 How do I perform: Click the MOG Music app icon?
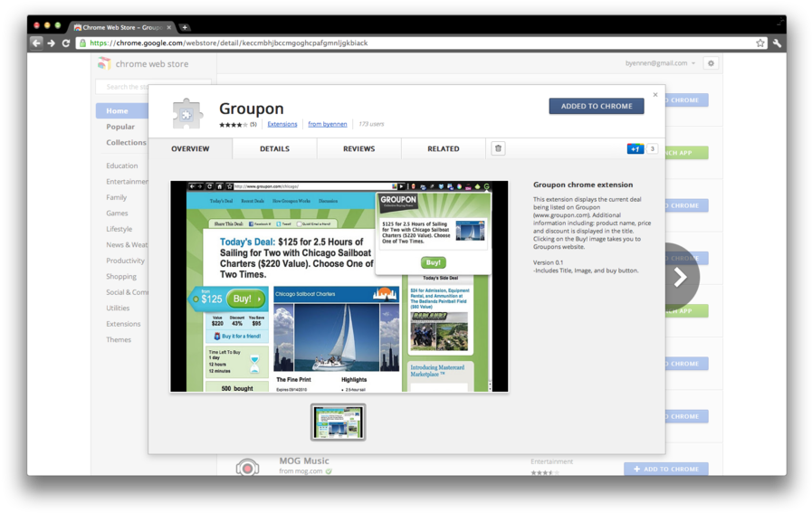click(247, 467)
